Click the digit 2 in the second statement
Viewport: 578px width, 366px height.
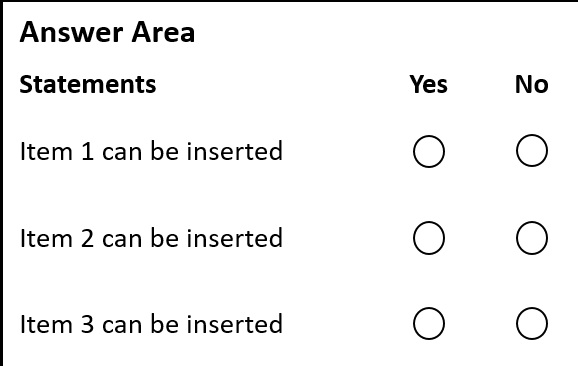87,238
